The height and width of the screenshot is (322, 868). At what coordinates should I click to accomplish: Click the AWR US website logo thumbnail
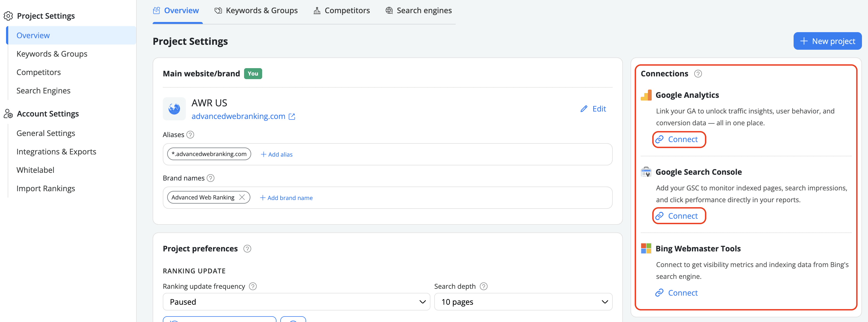tap(174, 109)
